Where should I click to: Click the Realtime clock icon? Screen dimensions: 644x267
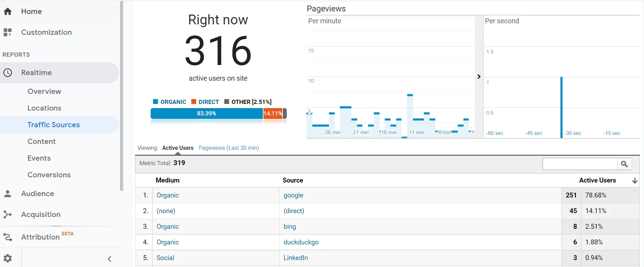[8, 73]
